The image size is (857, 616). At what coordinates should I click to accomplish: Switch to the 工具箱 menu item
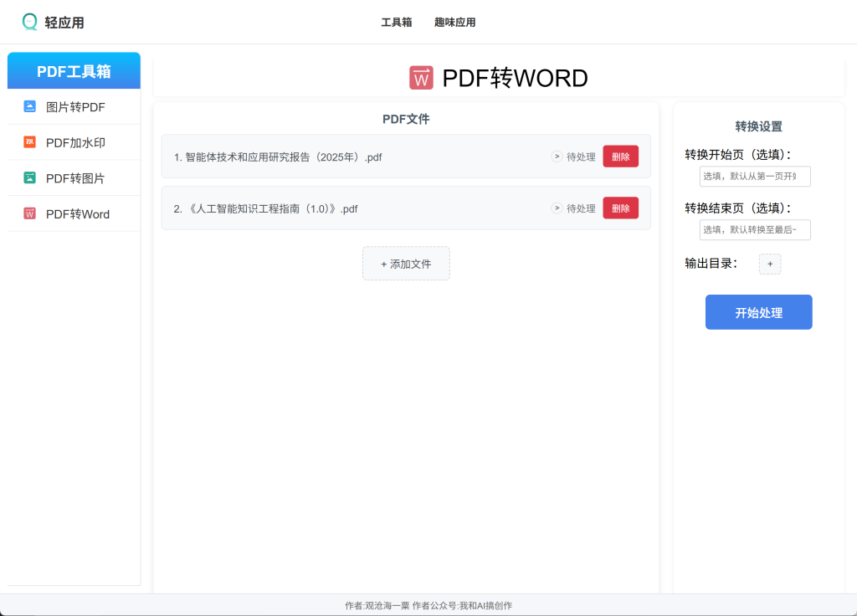397,23
